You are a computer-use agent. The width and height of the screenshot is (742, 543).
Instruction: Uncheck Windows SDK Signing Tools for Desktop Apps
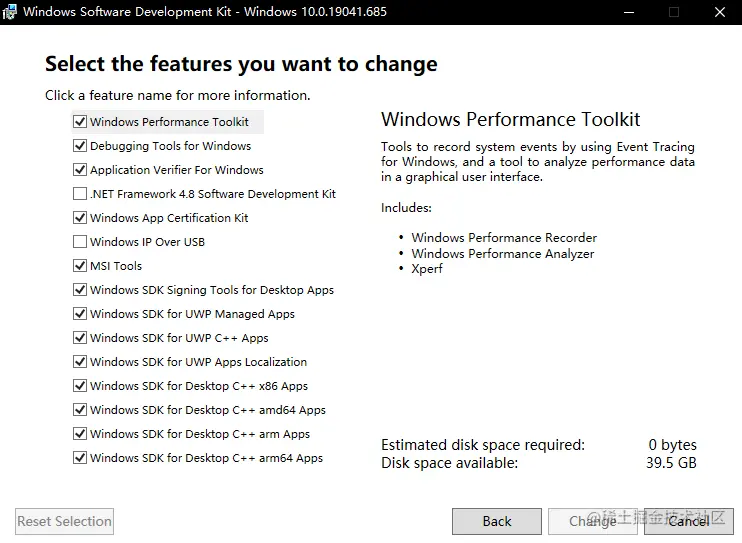coord(80,290)
